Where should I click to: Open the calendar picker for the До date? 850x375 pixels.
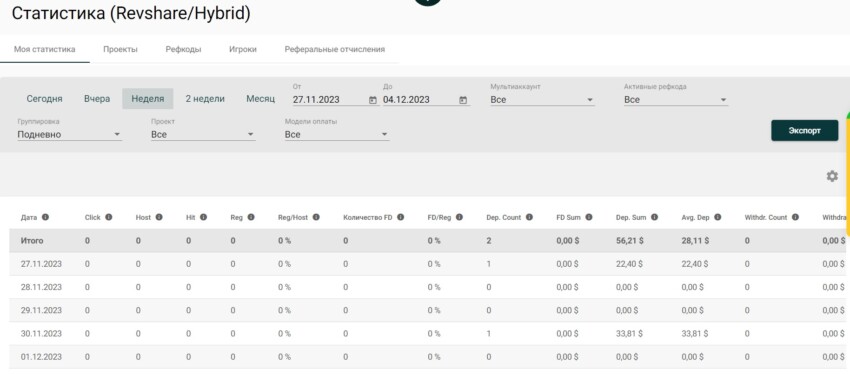tap(463, 100)
